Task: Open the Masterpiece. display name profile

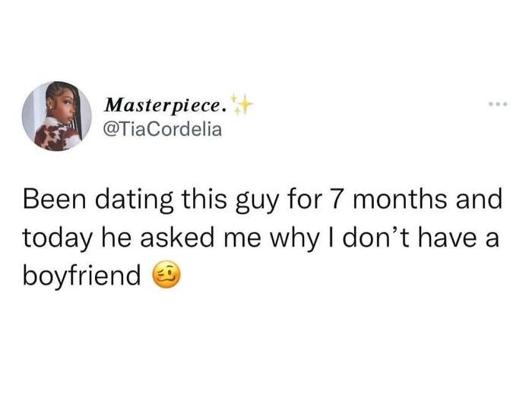Action: click(x=165, y=105)
